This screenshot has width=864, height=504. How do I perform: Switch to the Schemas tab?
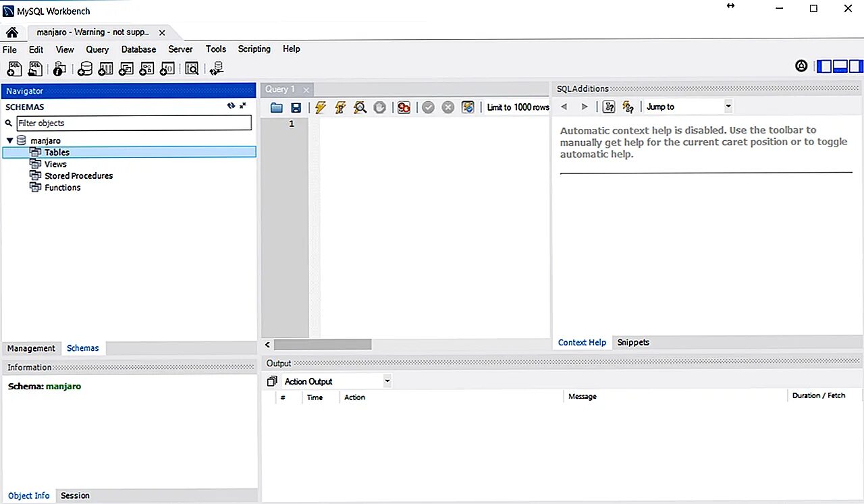coord(83,348)
